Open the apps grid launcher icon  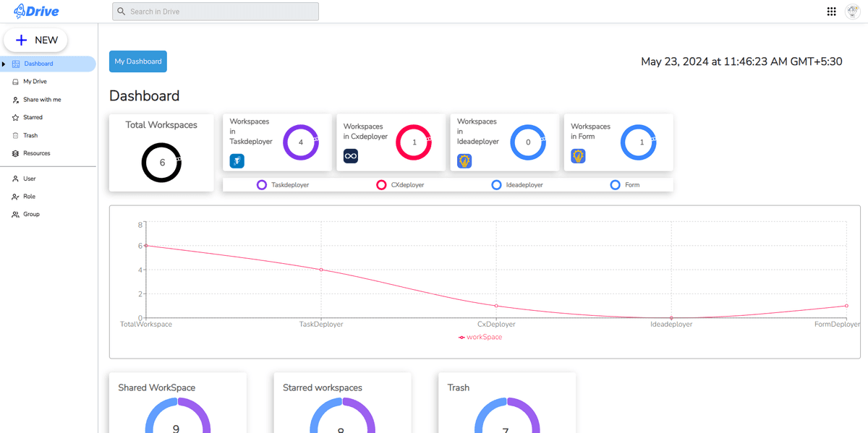coord(831,12)
